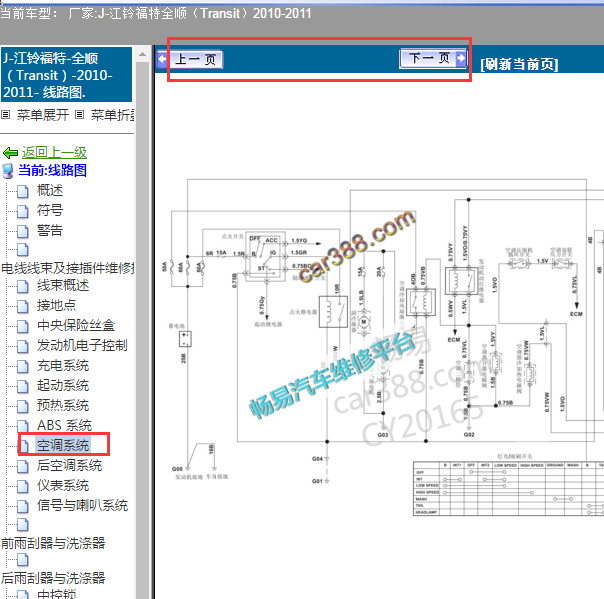Click the left arrow icon on 上一页
This screenshot has height=599, width=604.
pos(162,60)
